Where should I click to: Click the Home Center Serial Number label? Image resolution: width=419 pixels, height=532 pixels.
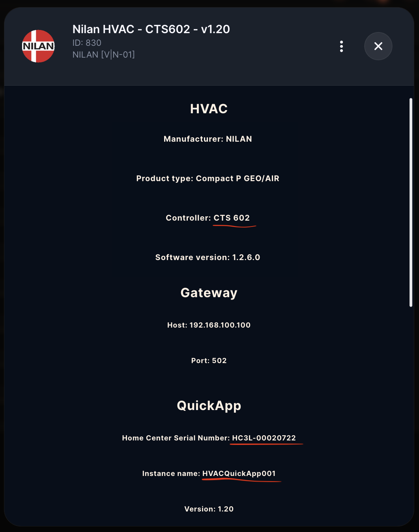coord(176,438)
